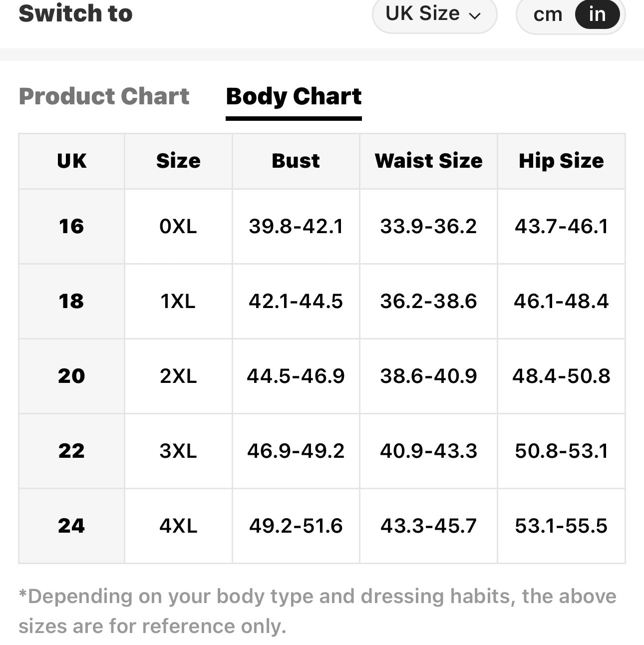The width and height of the screenshot is (644, 645).
Task: Click the Bust column header
Action: pyautogui.click(x=296, y=161)
